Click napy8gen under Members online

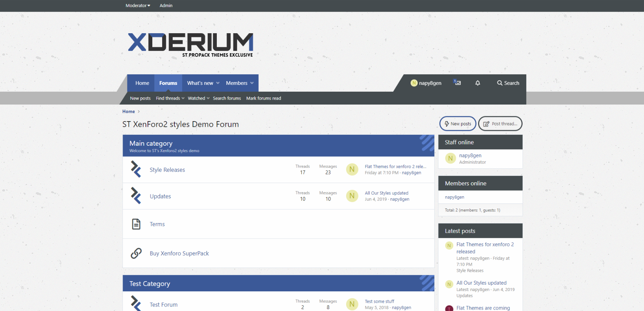coord(454,197)
